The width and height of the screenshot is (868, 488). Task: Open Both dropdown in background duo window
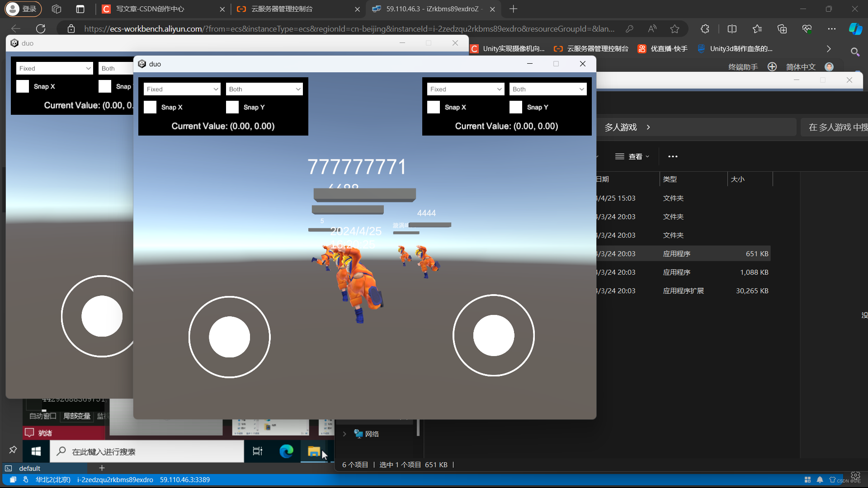pos(116,68)
